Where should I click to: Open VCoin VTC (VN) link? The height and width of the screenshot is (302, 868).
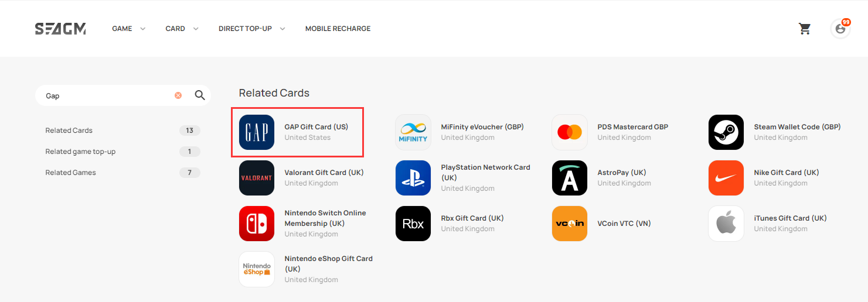[x=624, y=224]
